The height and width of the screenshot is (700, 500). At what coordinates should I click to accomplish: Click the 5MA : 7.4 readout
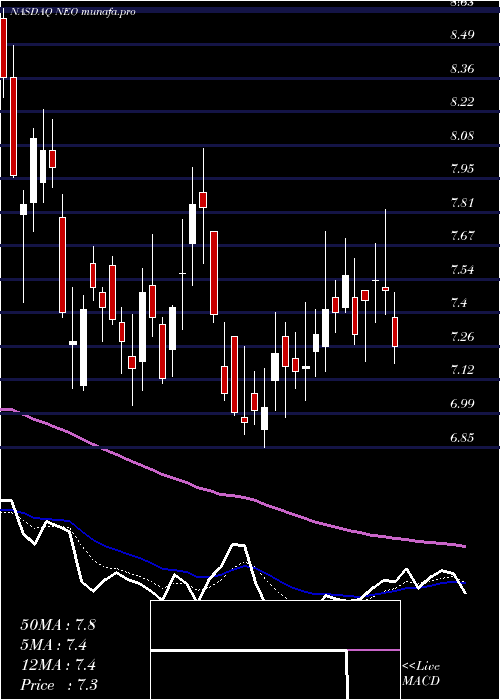pyautogui.click(x=54, y=645)
